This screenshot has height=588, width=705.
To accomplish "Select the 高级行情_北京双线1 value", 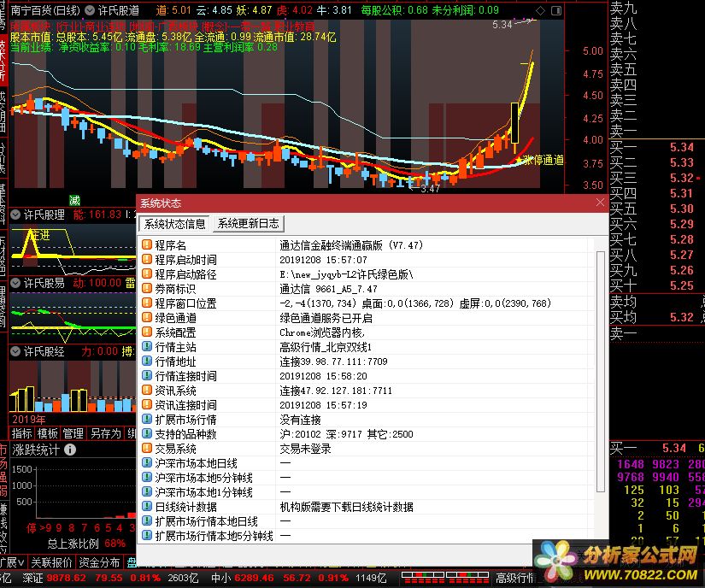I will tap(326, 347).
